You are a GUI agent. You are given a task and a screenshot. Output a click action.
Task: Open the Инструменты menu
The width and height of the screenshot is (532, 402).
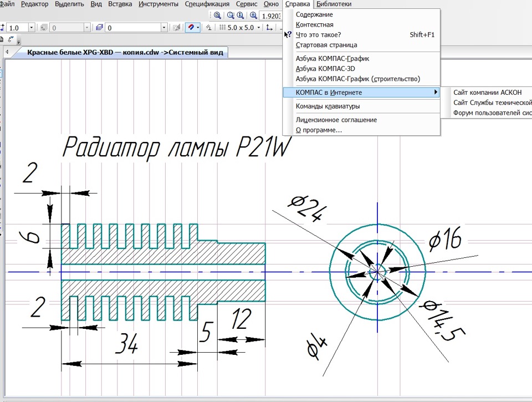pos(158,4)
